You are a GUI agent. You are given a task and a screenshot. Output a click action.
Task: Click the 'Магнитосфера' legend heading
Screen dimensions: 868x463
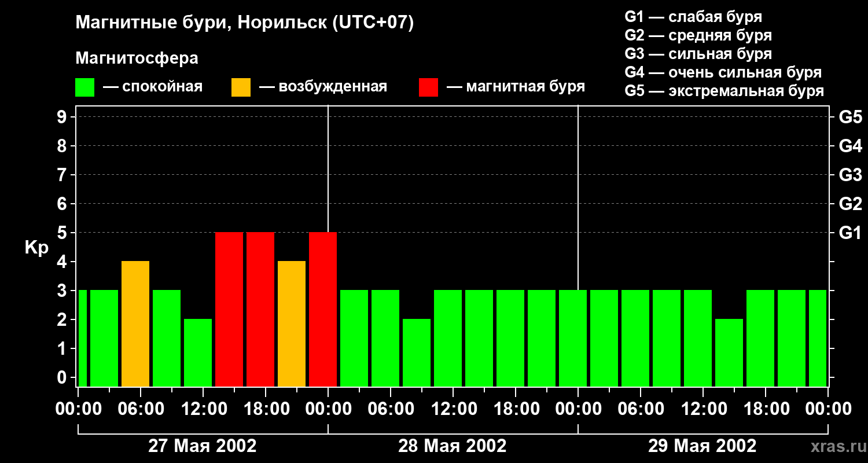[137, 58]
